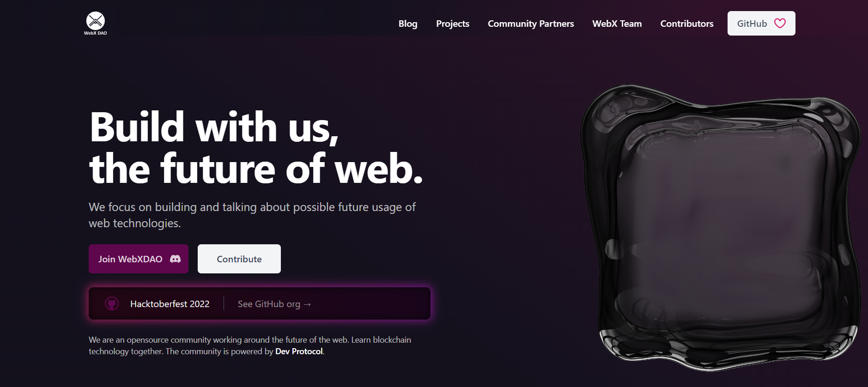Screen dimensions: 868x387
Task: Click the glossy black 3D shape image
Action: (720, 227)
